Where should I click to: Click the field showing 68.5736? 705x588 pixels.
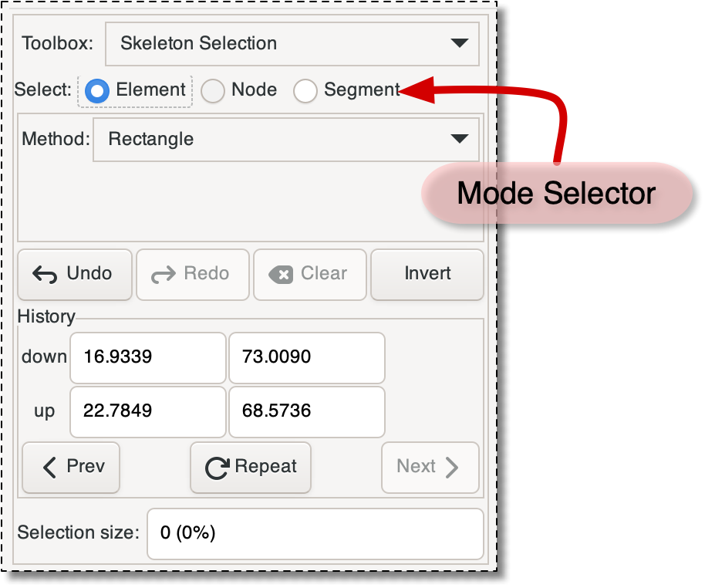pos(306,412)
